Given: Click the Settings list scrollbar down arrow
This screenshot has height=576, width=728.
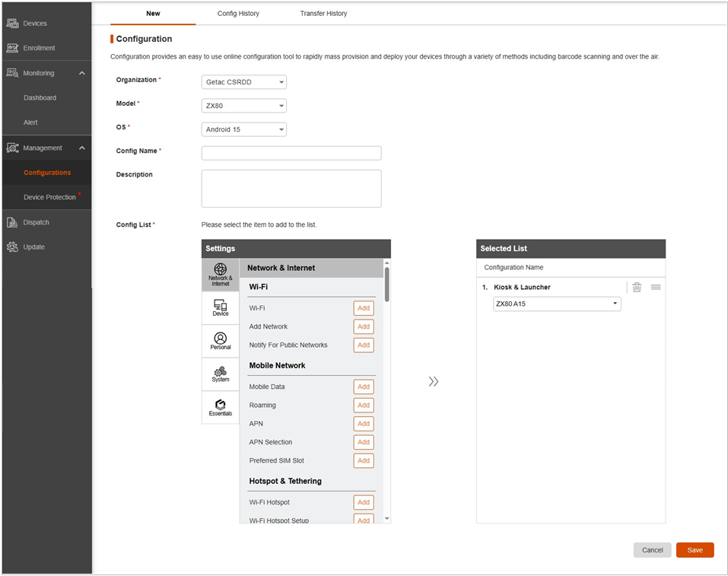Looking at the screenshot, I should pyautogui.click(x=387, y=517).
